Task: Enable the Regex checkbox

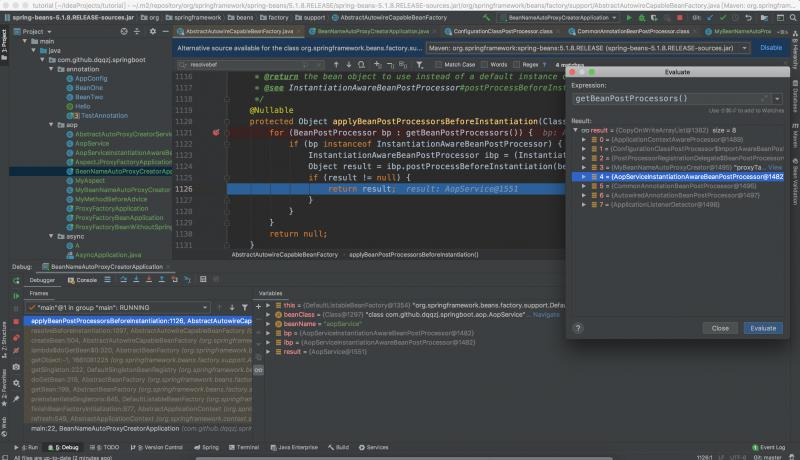Action: (x=516, y=65)
